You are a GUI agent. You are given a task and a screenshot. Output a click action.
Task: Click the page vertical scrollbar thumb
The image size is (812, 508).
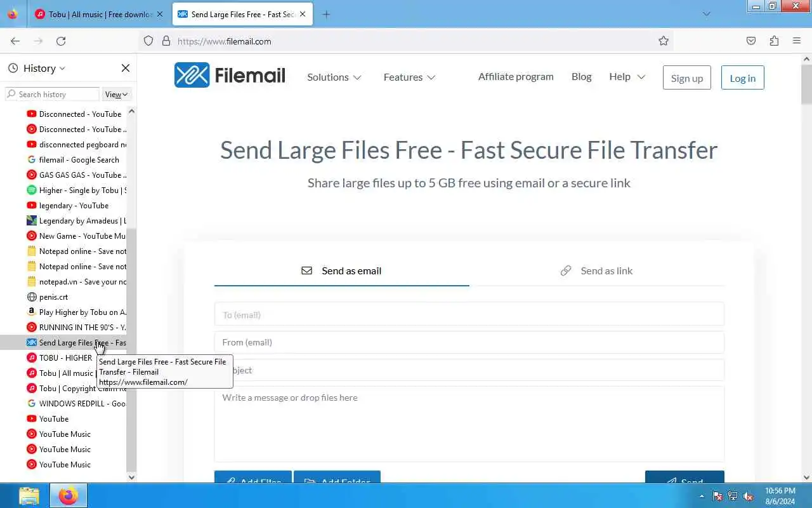(x=807, y=84)
